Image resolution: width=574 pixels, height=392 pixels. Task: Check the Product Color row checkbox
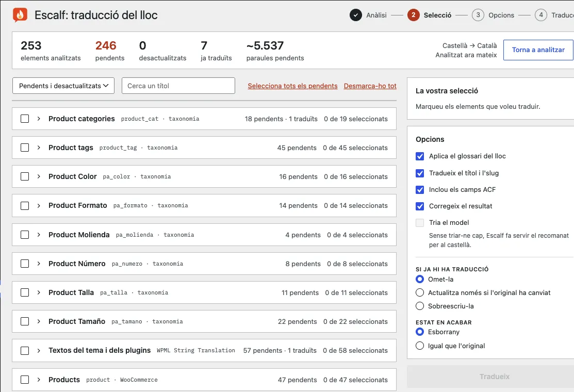coord(25,176)
